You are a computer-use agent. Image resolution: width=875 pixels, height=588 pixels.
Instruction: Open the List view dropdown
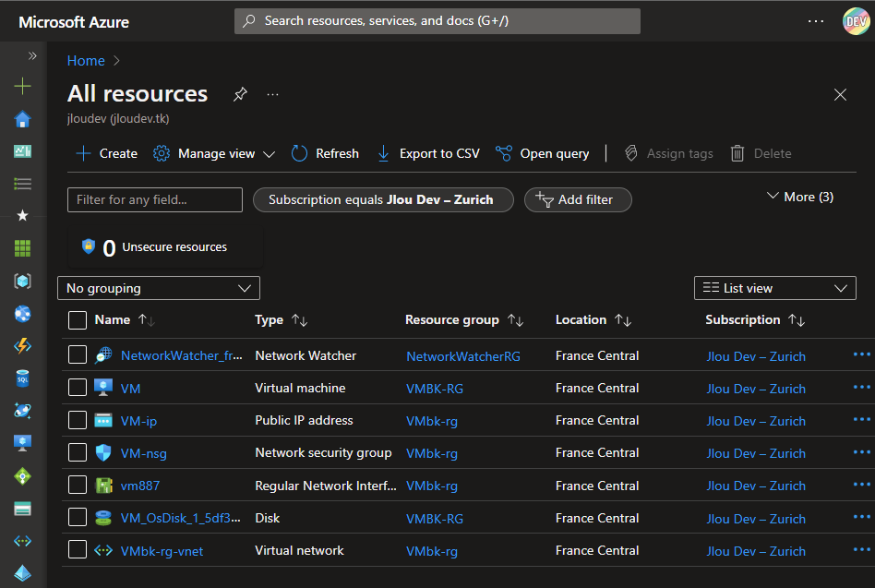tap(774, 288)
